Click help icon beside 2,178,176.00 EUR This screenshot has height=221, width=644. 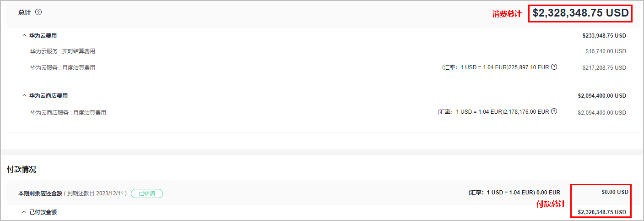coord(554,111)
